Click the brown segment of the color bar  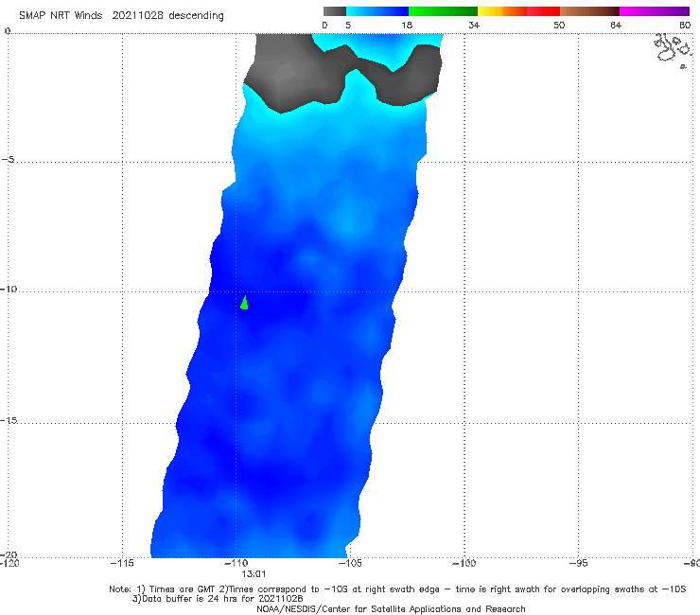coord(589,11)
